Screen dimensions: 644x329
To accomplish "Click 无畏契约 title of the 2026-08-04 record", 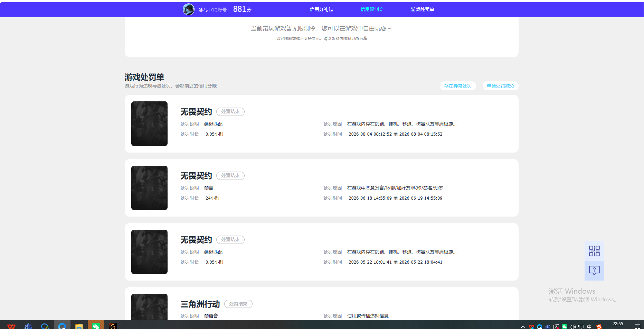I will click(196, 112).
